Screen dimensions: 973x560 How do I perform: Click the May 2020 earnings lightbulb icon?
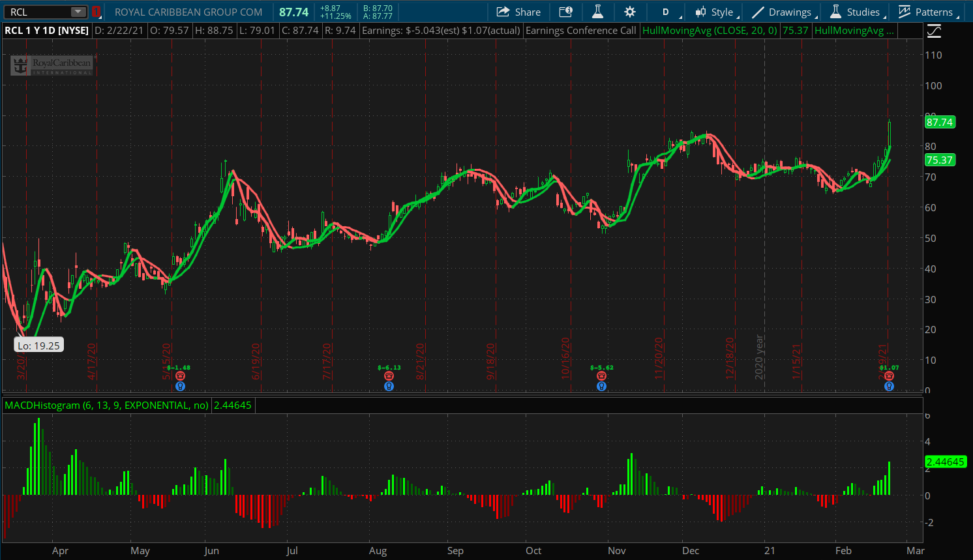pos(180,386)
